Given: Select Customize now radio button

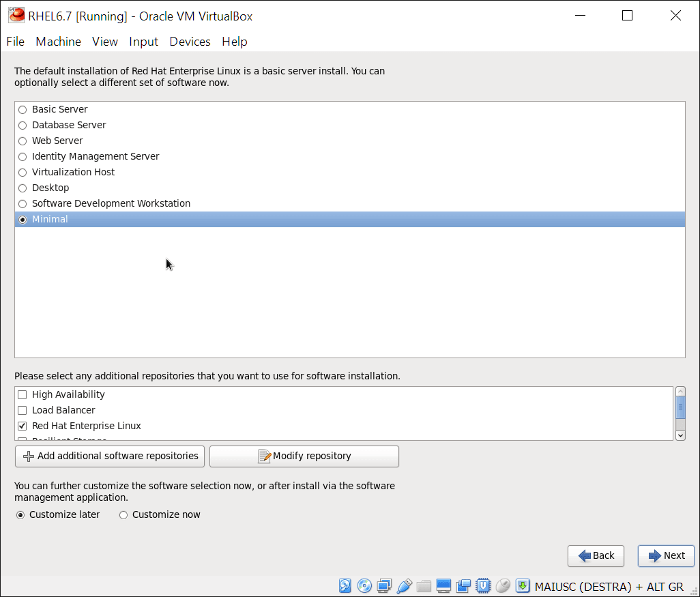Looking at the screenshot, I should tap(123, 515).
